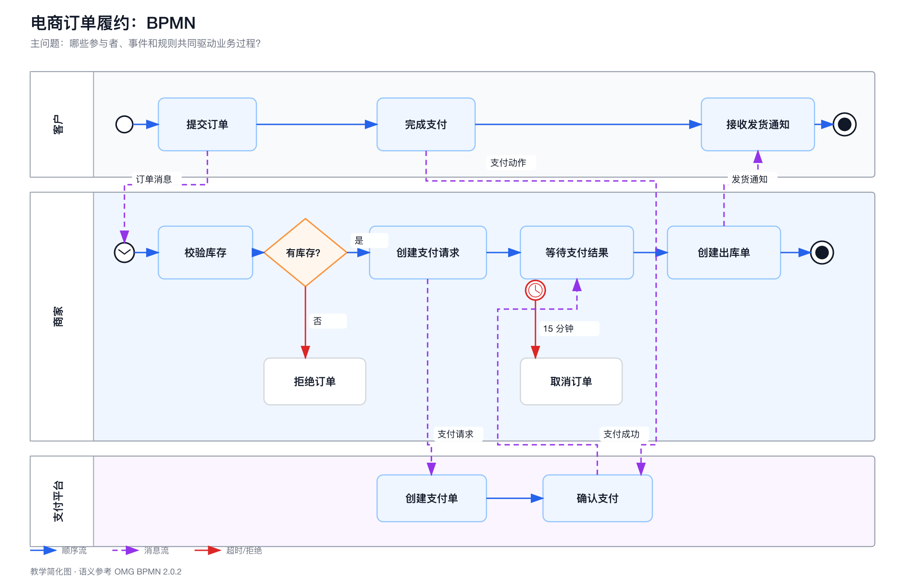Select the 创建支付单 task box
905x588 pixels.
pyautogui.click(x=432, y=498)
